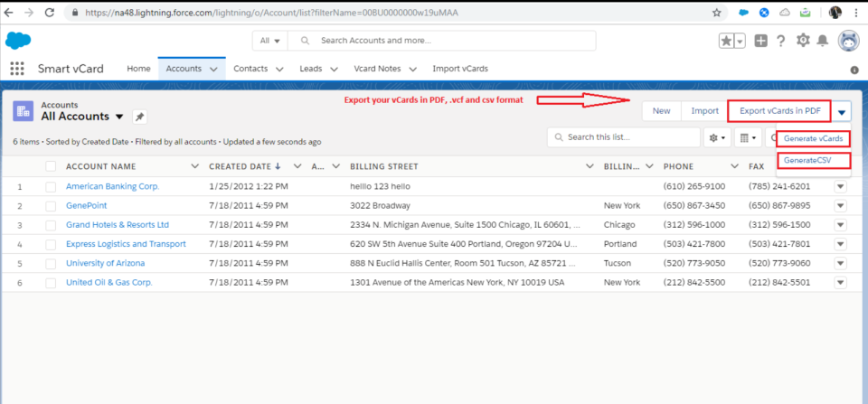The image size is (868, 404).
Task: Click Export vCards in PDF button
Action: pos(780,111)
